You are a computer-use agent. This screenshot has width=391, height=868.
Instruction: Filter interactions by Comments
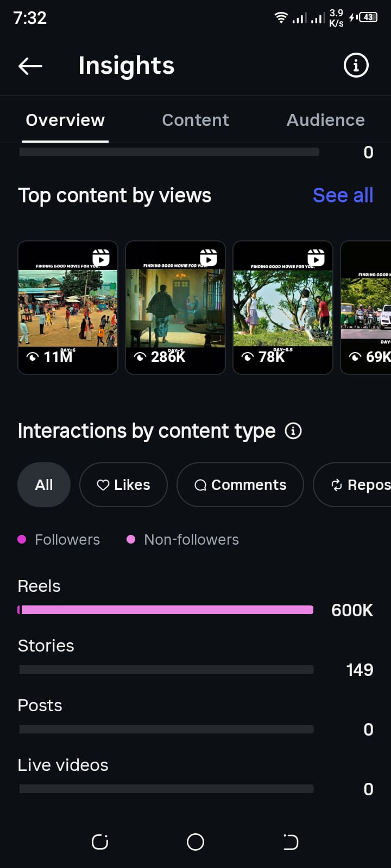click(240, 485)
